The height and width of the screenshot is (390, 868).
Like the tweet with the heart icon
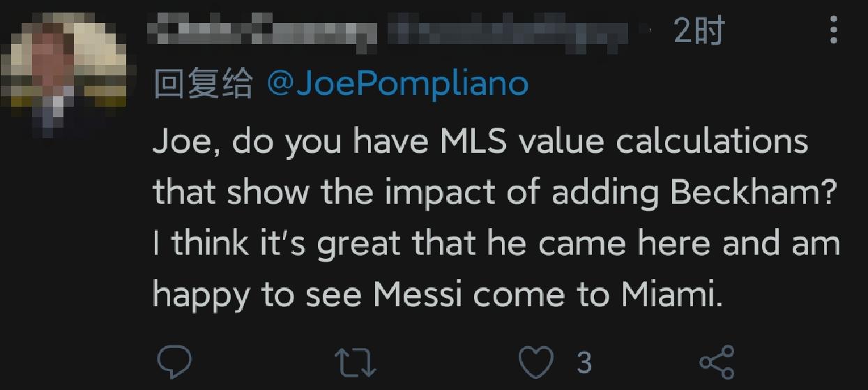point(537,362)
